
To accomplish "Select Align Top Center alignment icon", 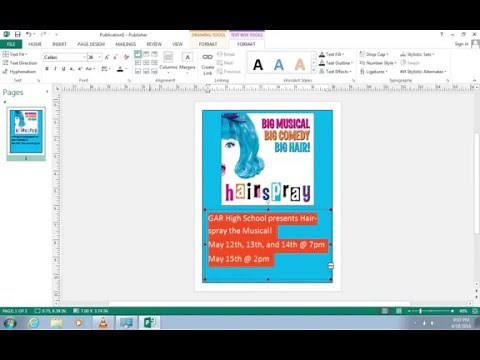I will pos(146,54).
